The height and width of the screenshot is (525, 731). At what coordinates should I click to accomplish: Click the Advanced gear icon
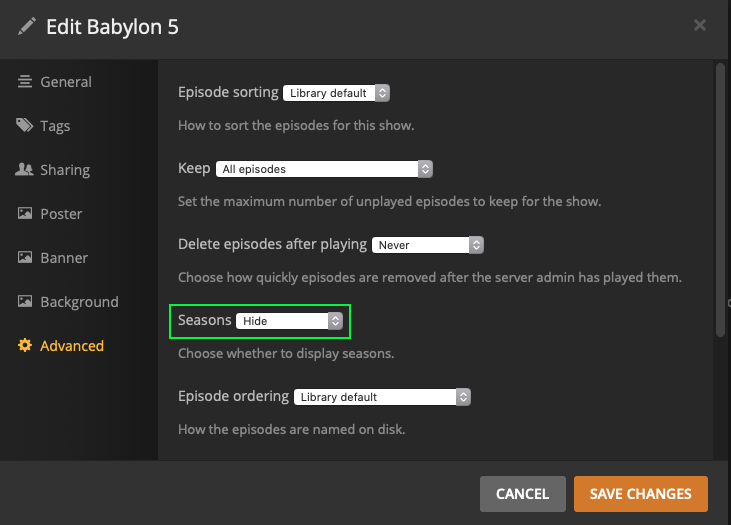25,345
